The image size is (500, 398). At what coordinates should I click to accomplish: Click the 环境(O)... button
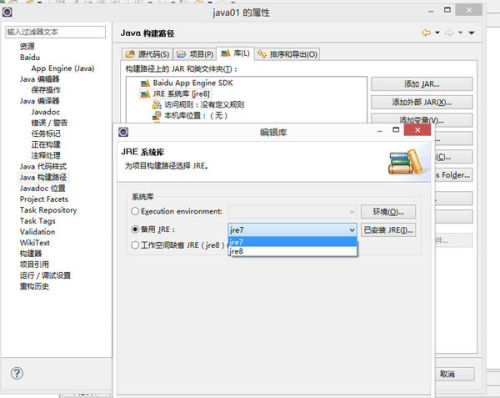[388, 212]
